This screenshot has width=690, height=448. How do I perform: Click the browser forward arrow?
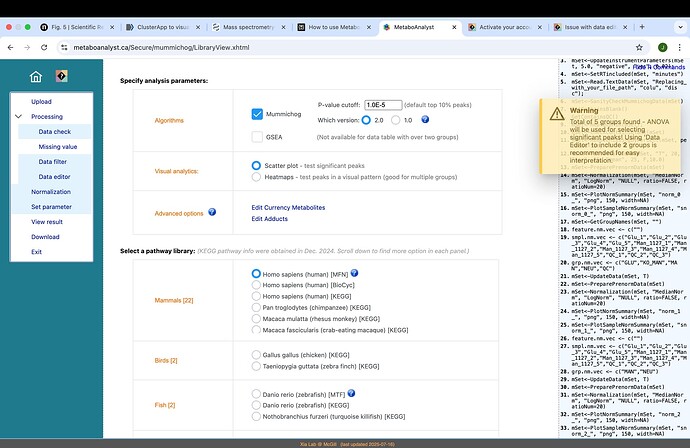27,47
